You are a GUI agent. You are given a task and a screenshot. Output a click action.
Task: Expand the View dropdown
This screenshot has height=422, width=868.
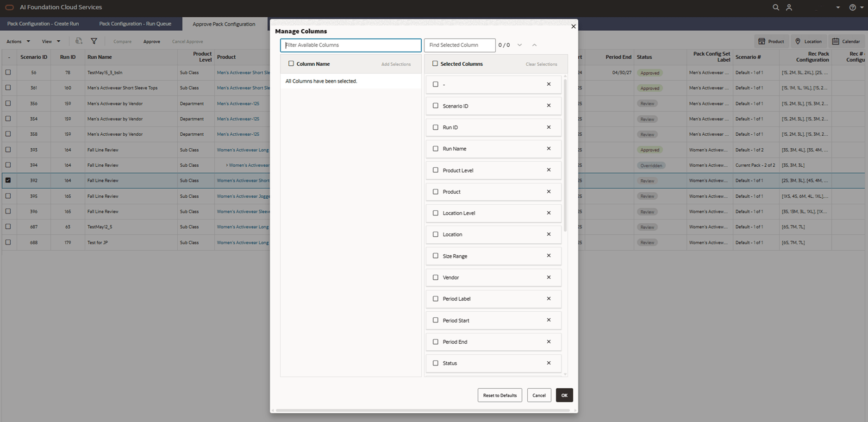(50, 41)
